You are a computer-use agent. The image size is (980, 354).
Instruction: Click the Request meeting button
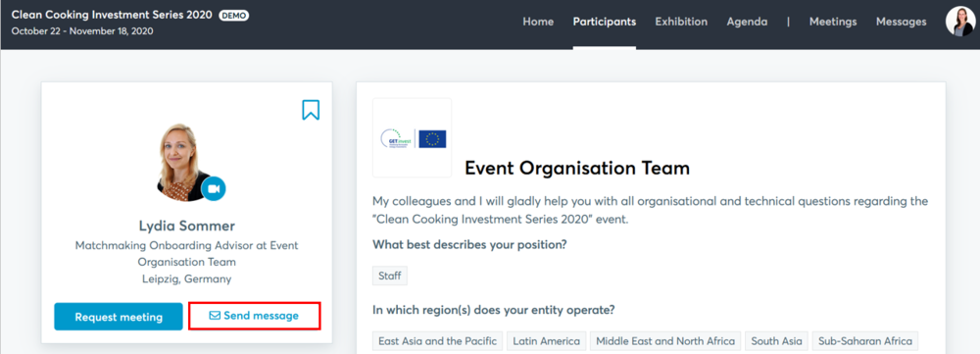coord(119,317)
